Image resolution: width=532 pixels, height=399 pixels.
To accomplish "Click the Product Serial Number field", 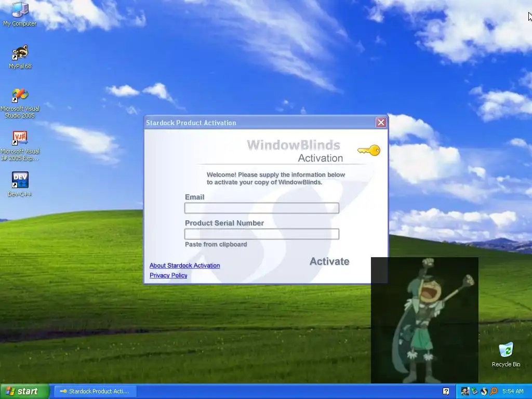I will [262, 234].
